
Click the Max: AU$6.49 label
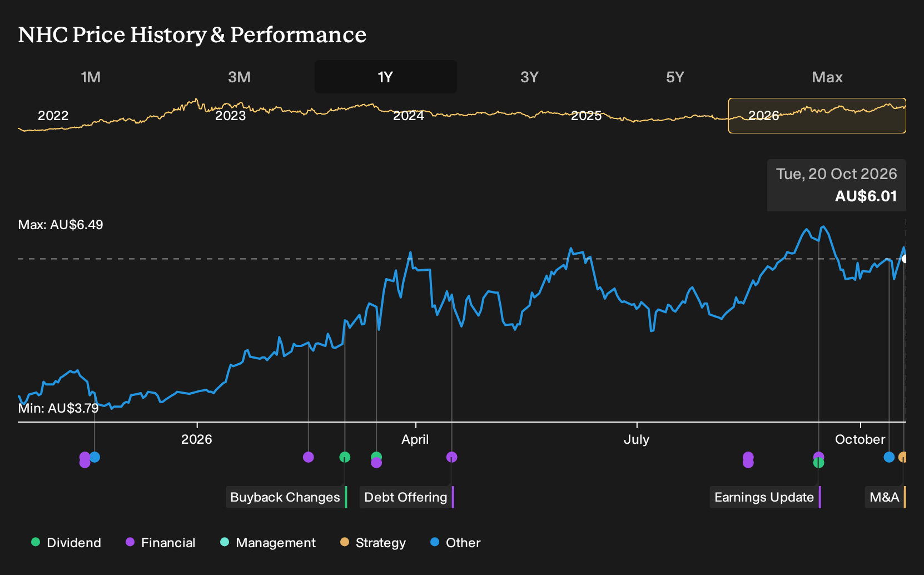[x=61, y=225]
